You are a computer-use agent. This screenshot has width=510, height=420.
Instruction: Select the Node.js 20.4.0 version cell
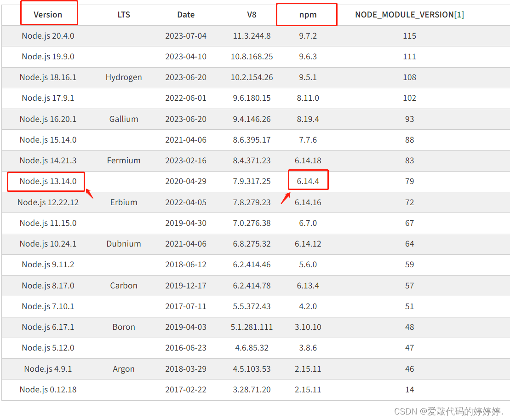point(48,36)
